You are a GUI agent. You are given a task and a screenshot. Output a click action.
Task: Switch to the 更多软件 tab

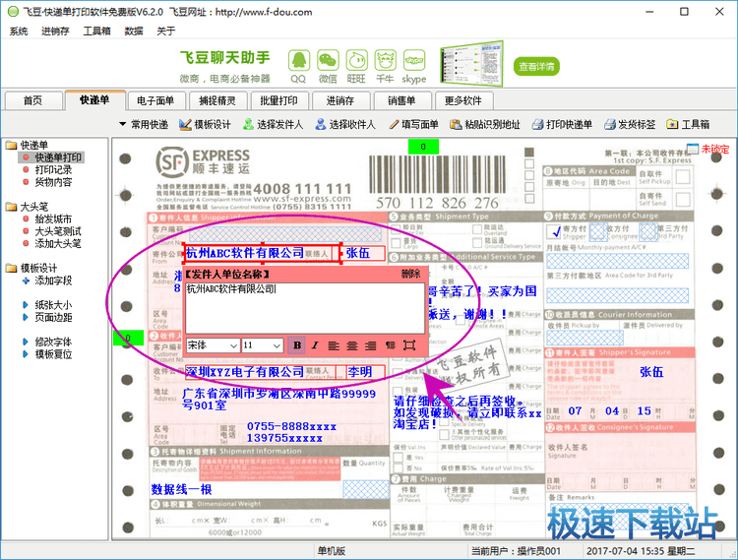(463, 100)
